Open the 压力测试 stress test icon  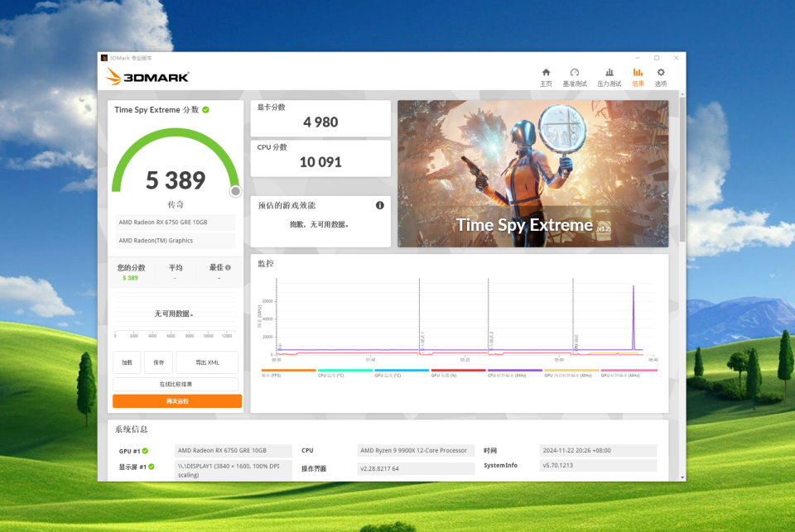coord(609,73)
